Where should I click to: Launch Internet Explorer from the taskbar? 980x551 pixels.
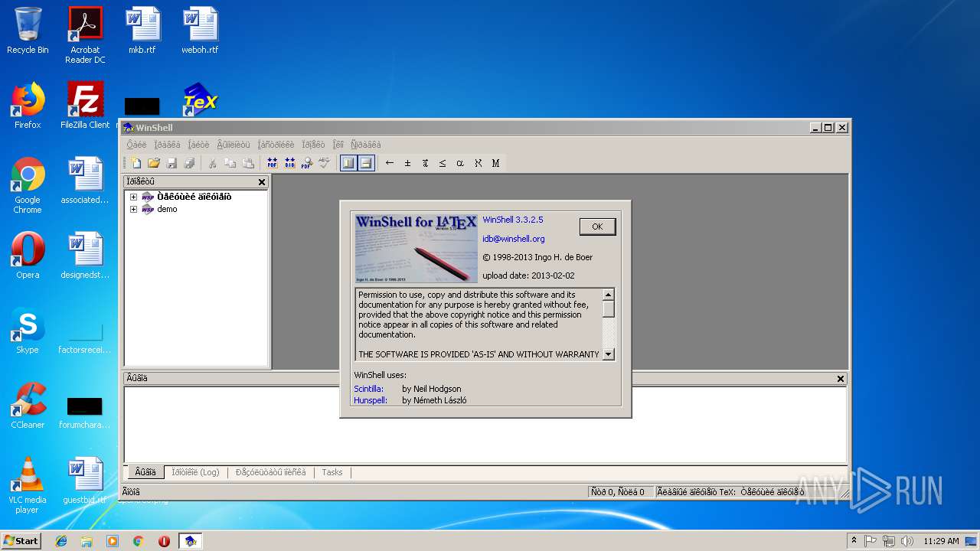(61, 541)
